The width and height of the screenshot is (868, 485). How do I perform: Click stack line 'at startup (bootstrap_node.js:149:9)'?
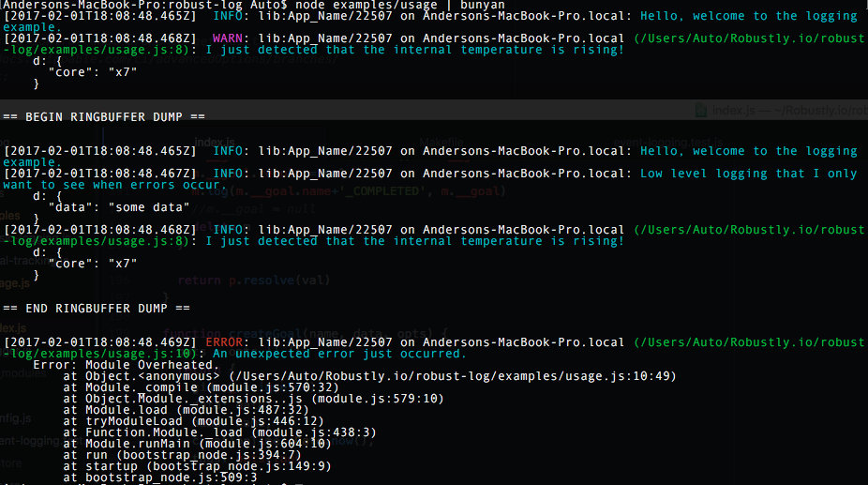198,466
